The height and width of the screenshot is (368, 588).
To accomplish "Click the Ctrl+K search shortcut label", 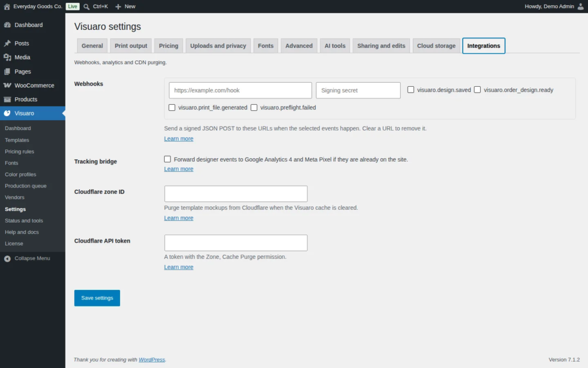I will [100, 6].
